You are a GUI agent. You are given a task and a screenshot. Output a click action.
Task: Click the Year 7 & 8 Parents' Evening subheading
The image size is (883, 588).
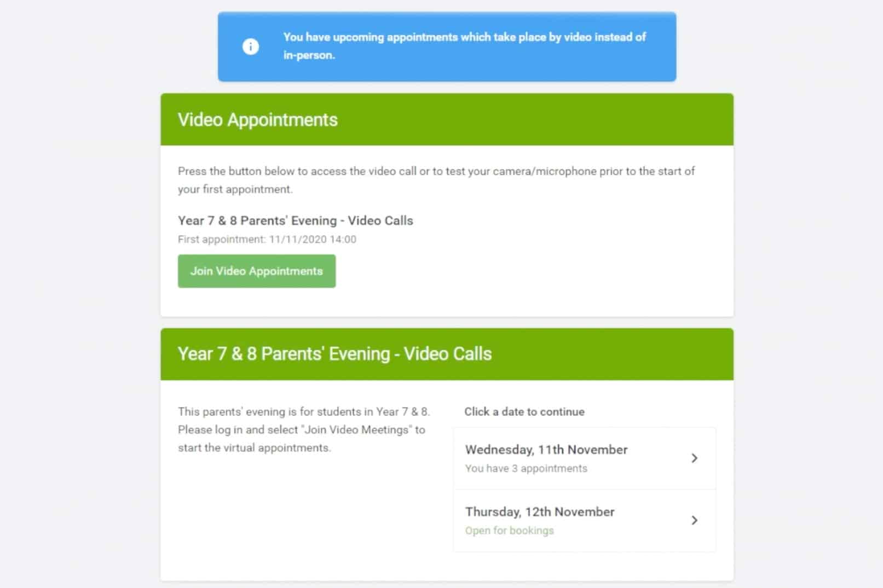295,220
